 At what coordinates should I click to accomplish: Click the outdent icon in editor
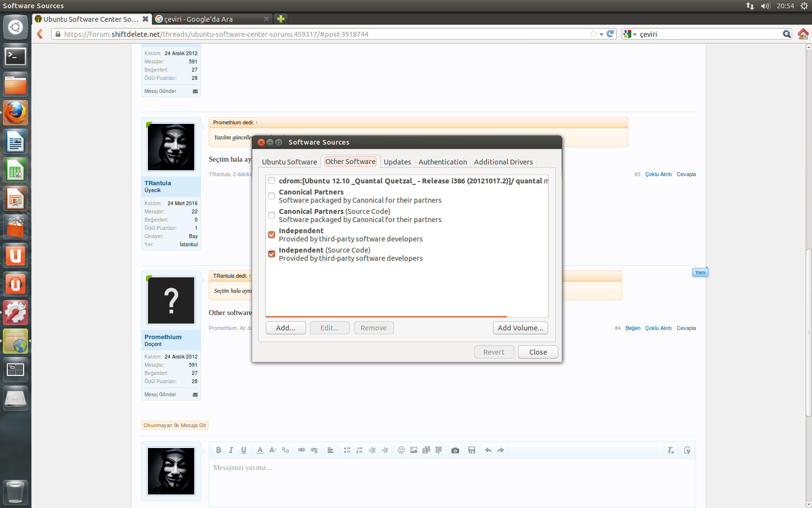point(372,450)
